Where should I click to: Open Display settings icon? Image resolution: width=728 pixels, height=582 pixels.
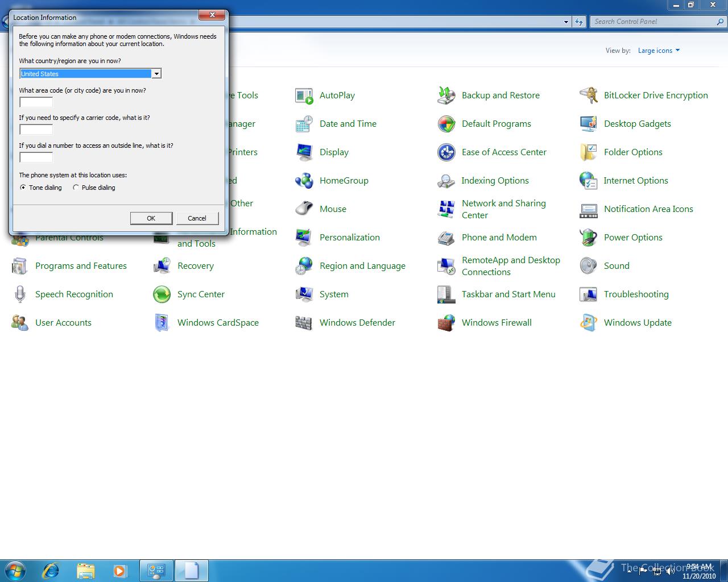click(x=304, y=152)
